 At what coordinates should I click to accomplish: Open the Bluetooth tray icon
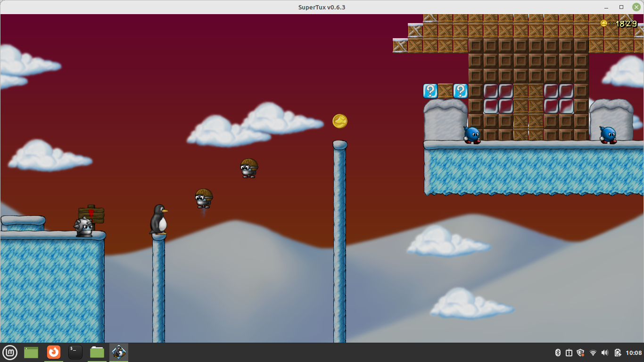pos(557,353)
